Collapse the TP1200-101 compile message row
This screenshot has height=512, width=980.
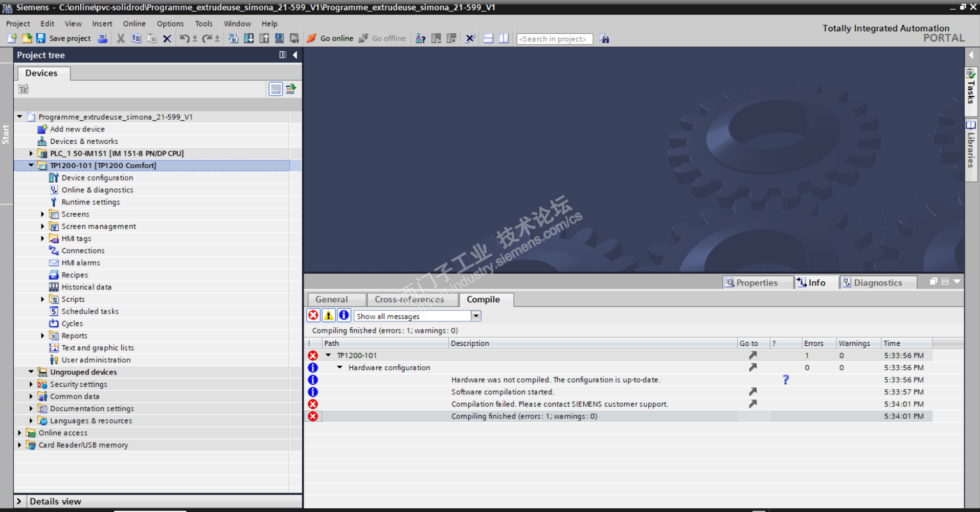click(x=329, y=355)
